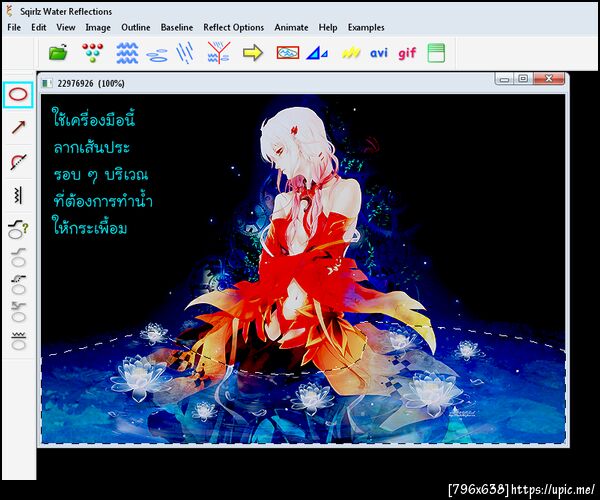
Task: Click the Sqirlz app icon in title bar
Action: click(10, 11)
